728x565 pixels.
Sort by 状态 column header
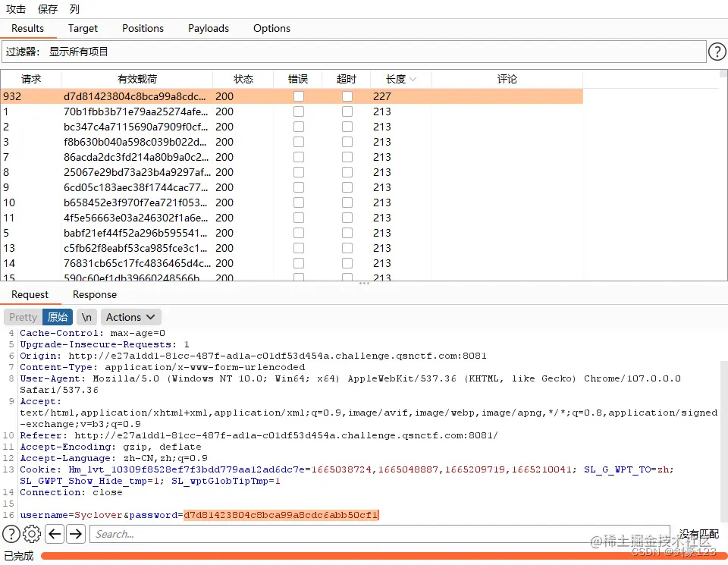coord(243,80)
